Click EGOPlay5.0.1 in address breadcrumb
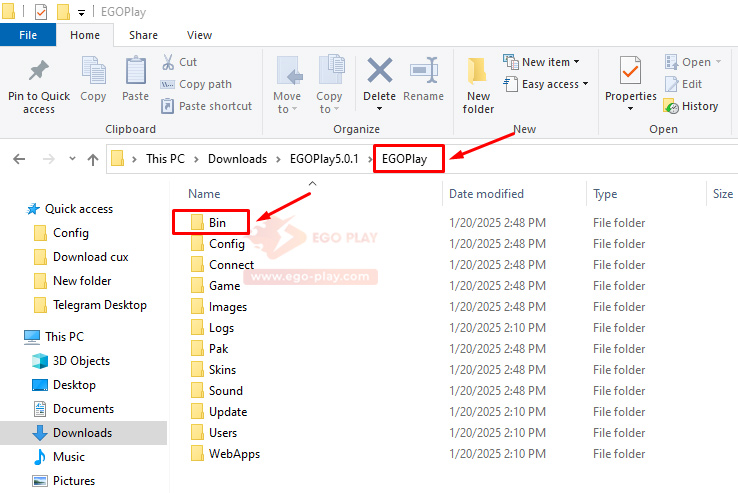The height and width of the screenshot is (493, 738). click(x=324, y=159)
